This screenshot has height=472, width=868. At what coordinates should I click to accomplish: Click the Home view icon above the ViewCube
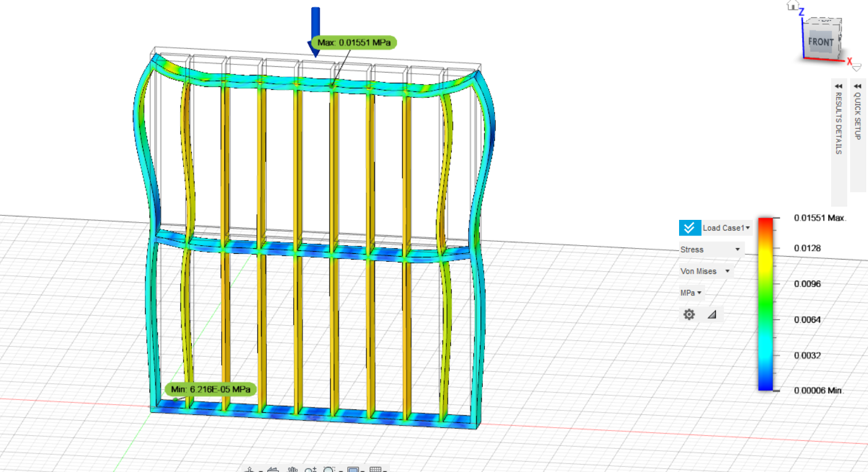pyautogui.click(x=793, y=6)
